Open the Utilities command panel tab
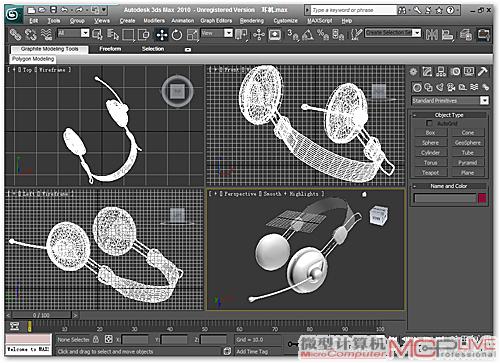The image size is (500, 363). (x=483, y=71)
